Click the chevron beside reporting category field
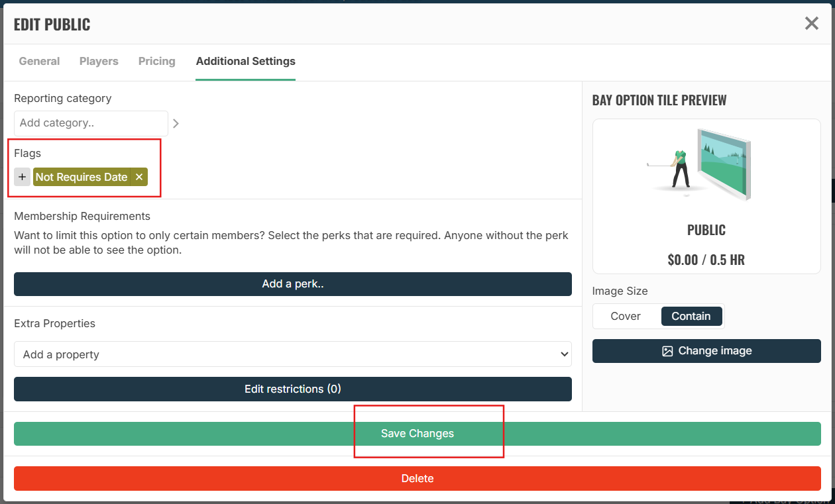The height and width of the screenshot is (504, 835). (176, 123)
